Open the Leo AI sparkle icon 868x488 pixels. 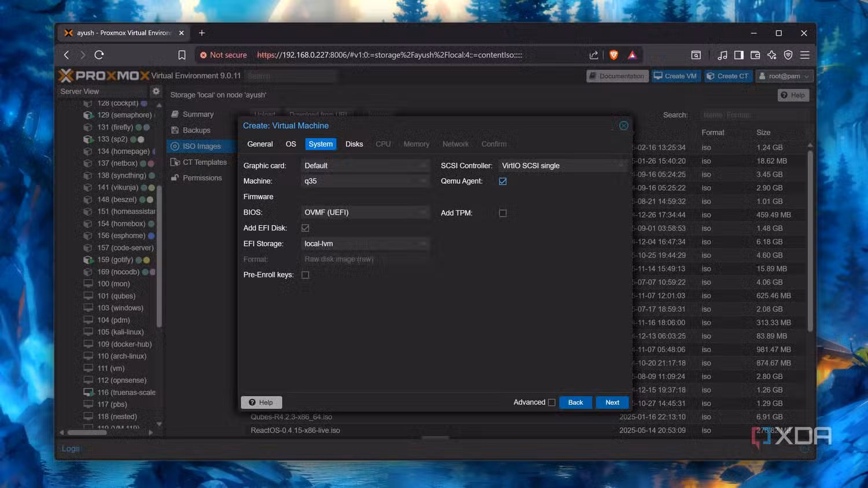click(x=772, y=55)
